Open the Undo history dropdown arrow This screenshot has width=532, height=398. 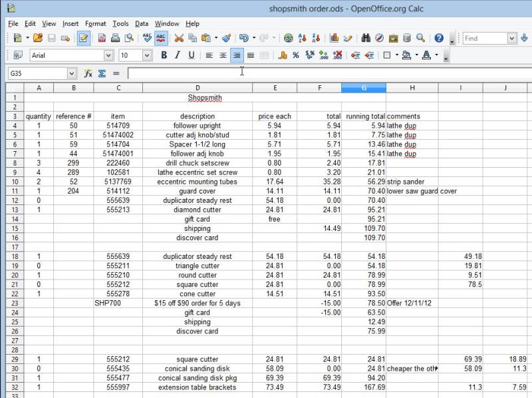[254, 38]
